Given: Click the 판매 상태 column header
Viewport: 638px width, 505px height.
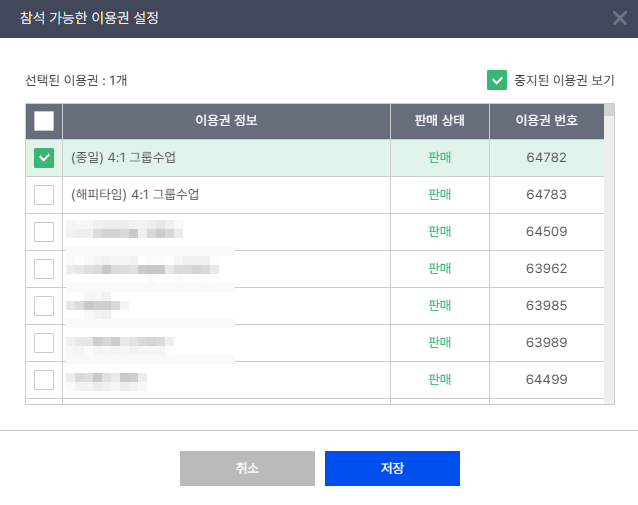Looking at the screenshot, I should coord(440,121).
